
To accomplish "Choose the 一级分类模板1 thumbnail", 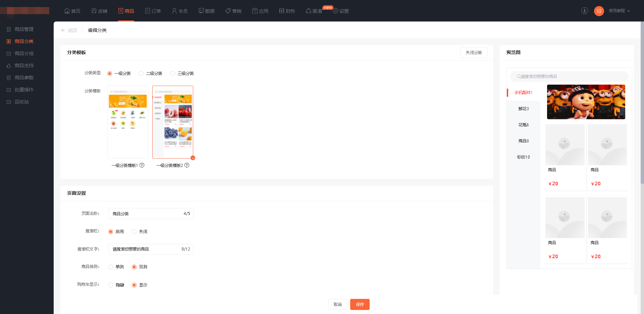I will coord(128,122).
